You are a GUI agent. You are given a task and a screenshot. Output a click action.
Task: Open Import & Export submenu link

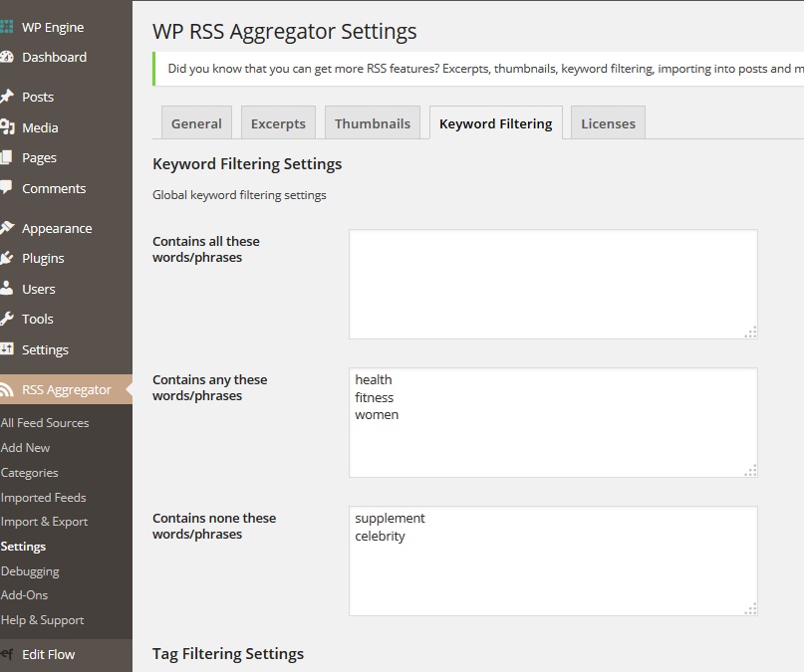coord(45,522)
